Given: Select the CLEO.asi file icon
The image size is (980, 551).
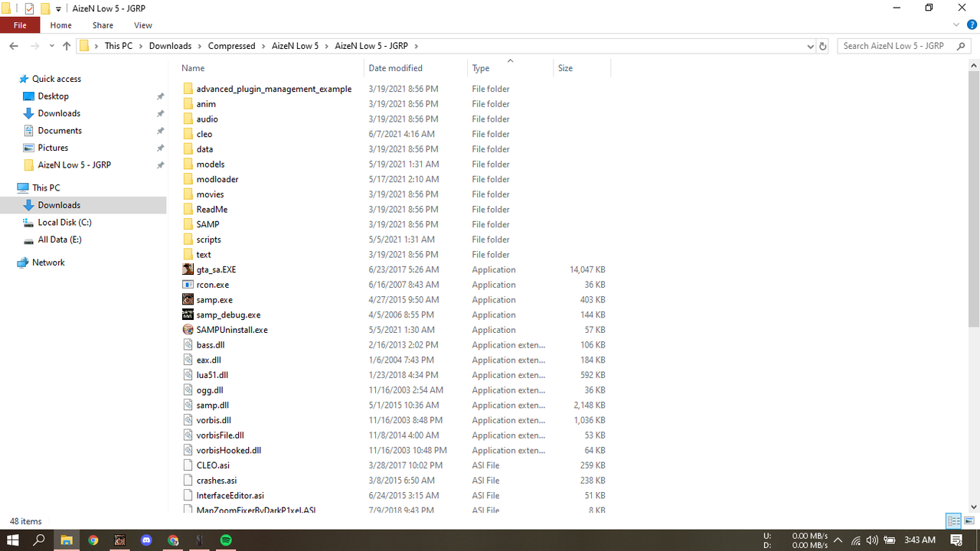Looking at the screenshot, I should point(188,465).
